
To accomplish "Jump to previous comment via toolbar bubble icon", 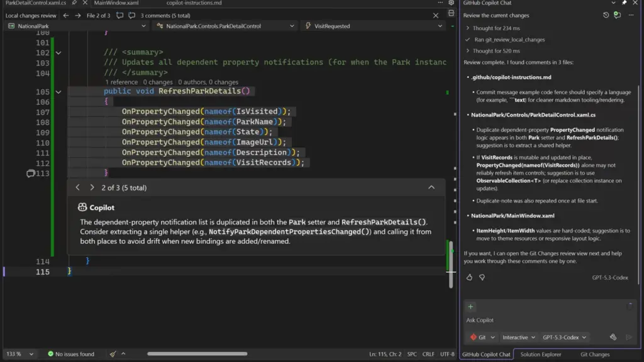I will point(119,16).
